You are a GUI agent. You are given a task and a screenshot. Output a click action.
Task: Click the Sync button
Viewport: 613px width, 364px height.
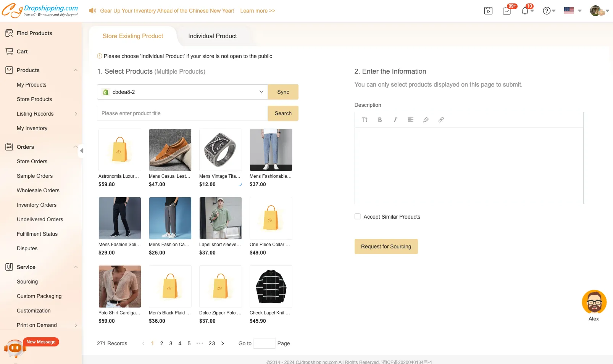283,92
